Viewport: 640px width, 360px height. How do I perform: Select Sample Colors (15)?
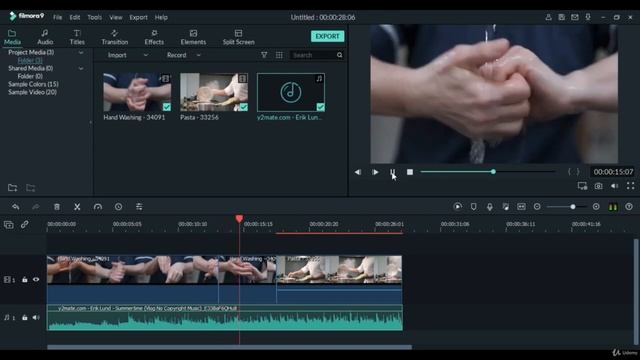coord(33,84)
